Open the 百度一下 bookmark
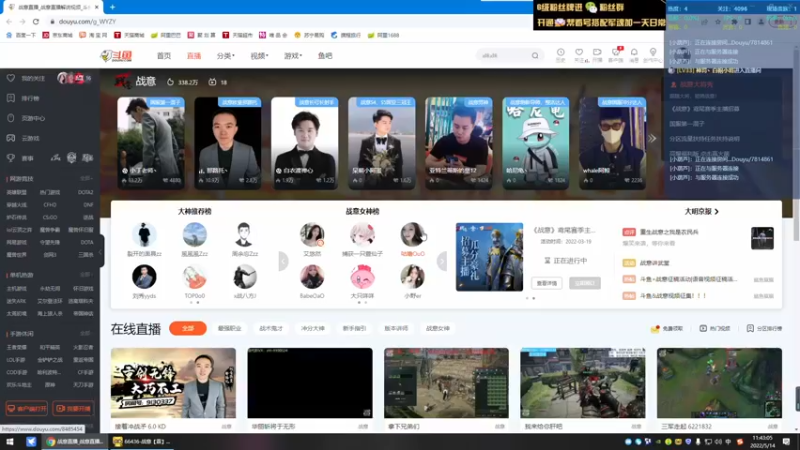Image resolution: width=800 pixels, height=450 pixels. point(21,35)
